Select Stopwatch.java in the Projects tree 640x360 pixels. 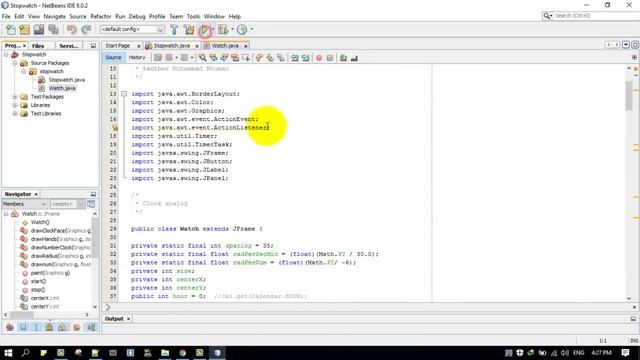(x=67, y=80)
